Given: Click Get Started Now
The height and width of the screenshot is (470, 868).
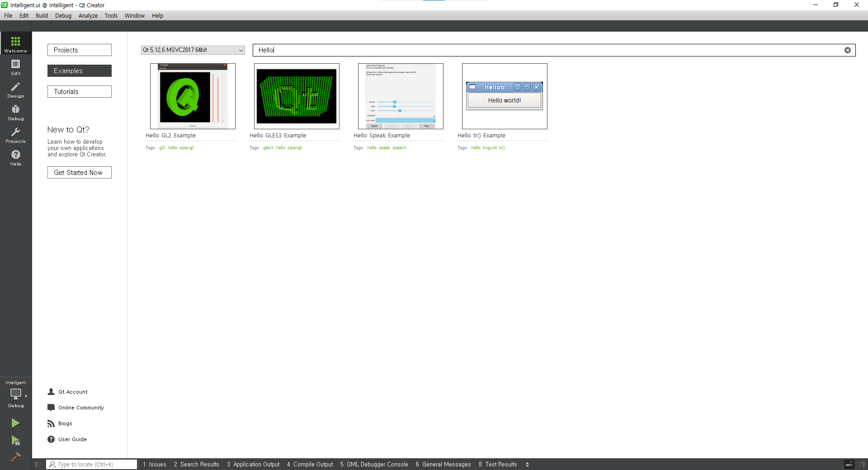Looking at the screenshot, I should tap(80, 173).
